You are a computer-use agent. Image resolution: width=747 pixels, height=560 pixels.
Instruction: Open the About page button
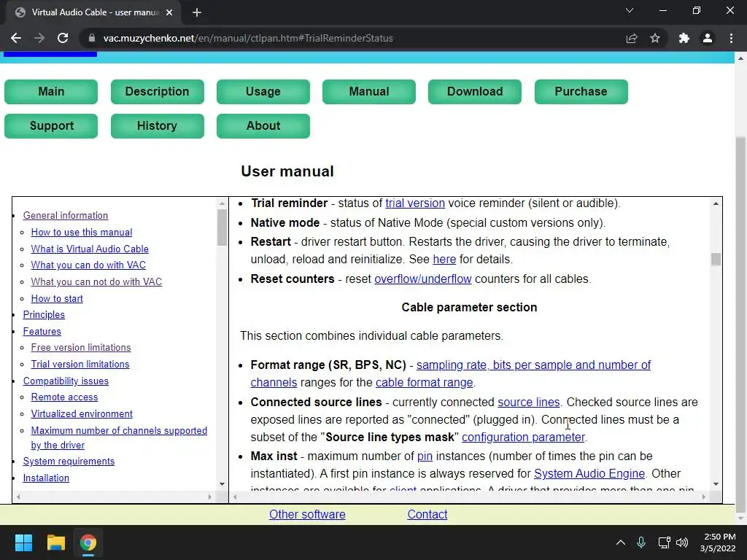tap(263, 125)
